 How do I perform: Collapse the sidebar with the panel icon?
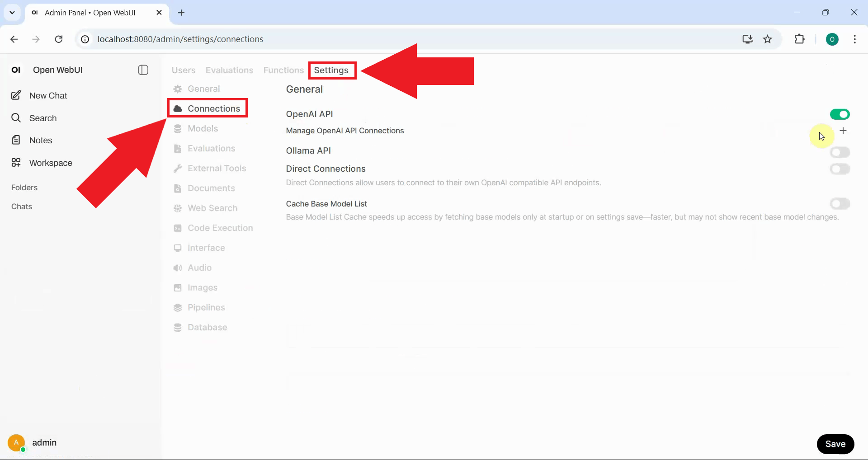coord(143,70)
